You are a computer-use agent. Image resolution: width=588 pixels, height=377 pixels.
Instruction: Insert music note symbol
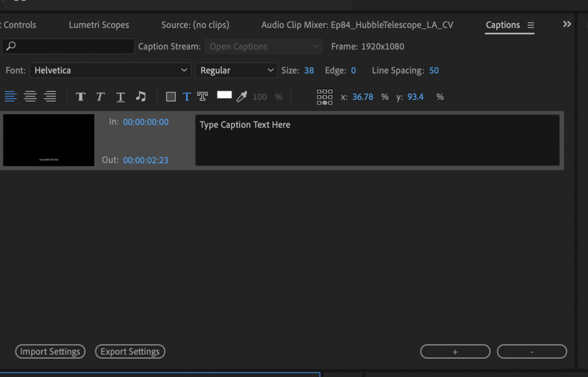pyautogui.click(x=141, y=97)
